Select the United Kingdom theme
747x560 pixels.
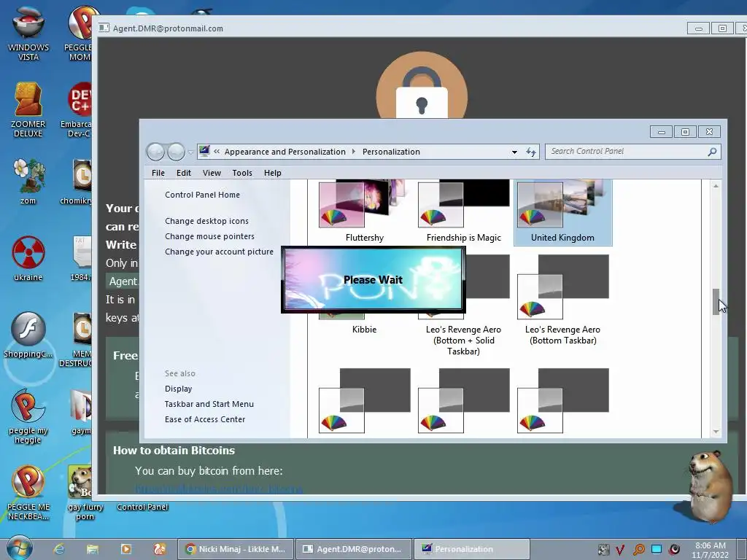tap(562, 212)
